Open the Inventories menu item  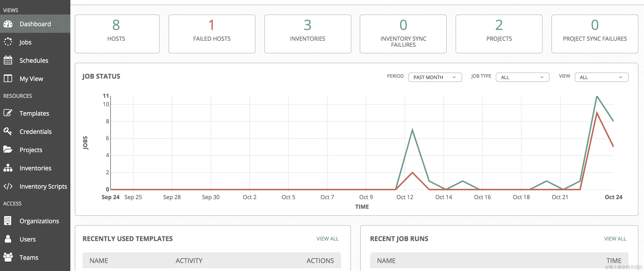click(x=35, y=168)
